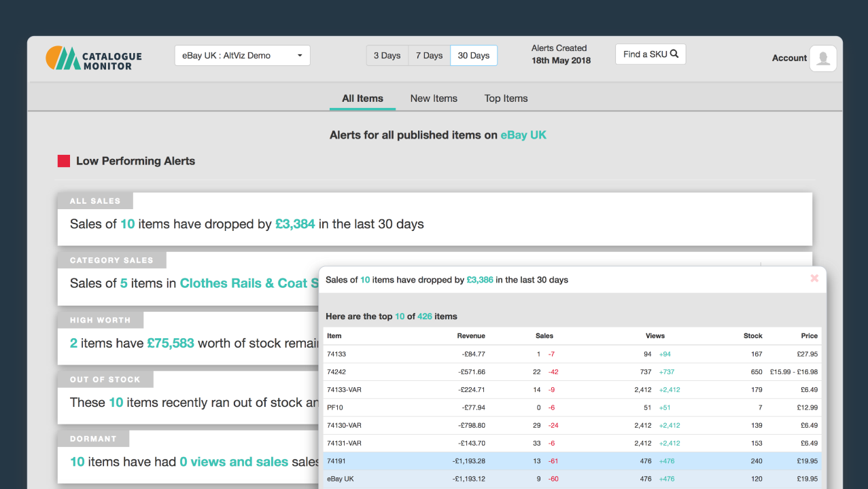The image size is (868, 489).
Task: Click the account profile avatar icon
Action: (x=823, y=58)
